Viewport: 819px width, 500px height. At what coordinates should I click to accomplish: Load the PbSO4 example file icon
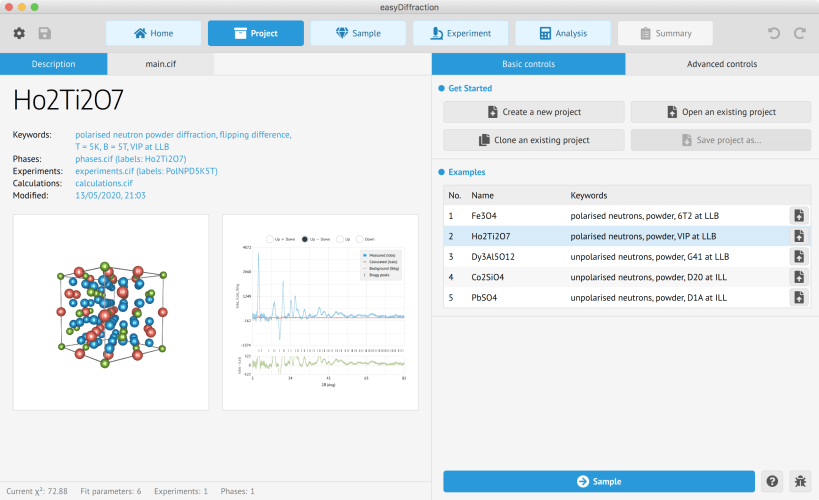tap(799, 297)
